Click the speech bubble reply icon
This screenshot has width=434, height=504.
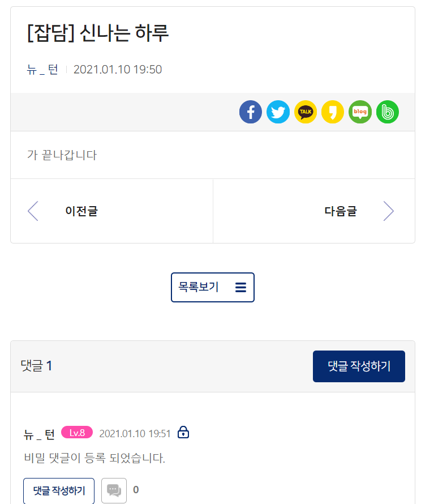point(114,490)
